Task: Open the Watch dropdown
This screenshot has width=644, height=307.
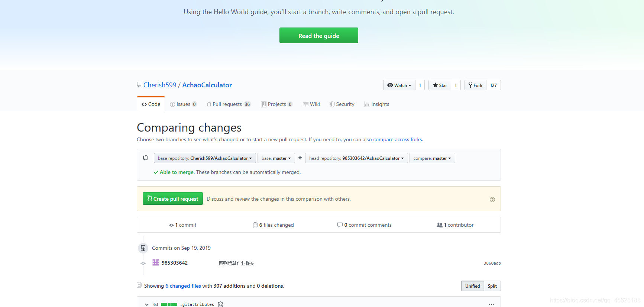Action: pyautogui.click(x=399, y=85)
